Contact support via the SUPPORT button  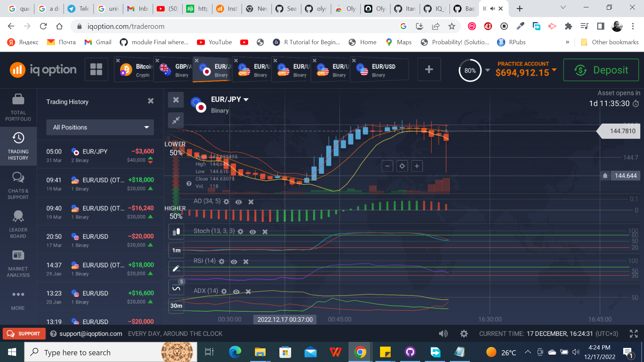click(23, 334)
